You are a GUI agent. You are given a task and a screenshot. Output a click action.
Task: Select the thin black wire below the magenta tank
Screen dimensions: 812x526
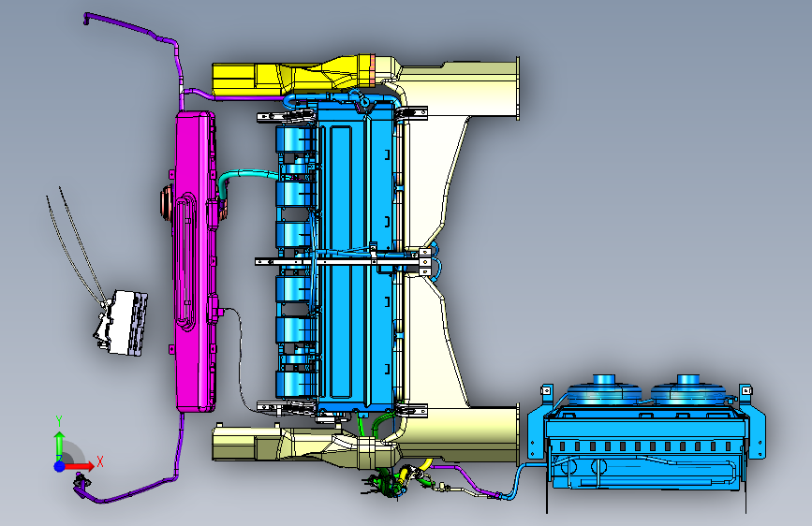click(x=239, y=358)
